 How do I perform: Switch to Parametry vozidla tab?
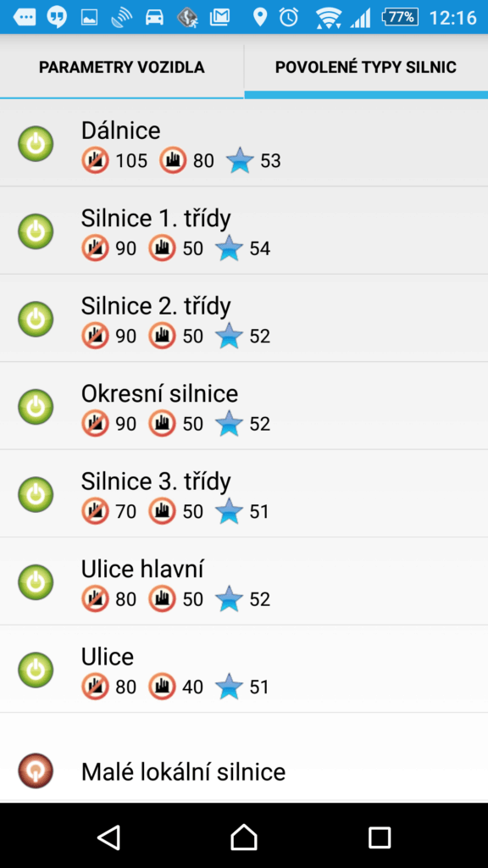click(122, 68)
